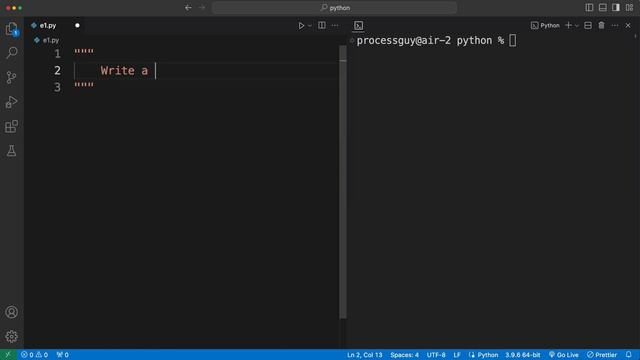Open Customize Layout options

pos(629,8)
